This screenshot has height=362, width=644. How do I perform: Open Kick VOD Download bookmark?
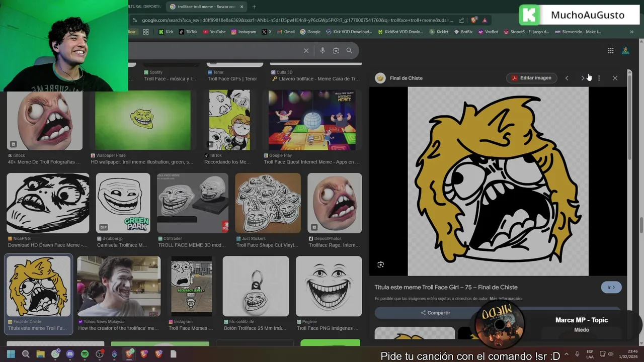pos(349,32)
